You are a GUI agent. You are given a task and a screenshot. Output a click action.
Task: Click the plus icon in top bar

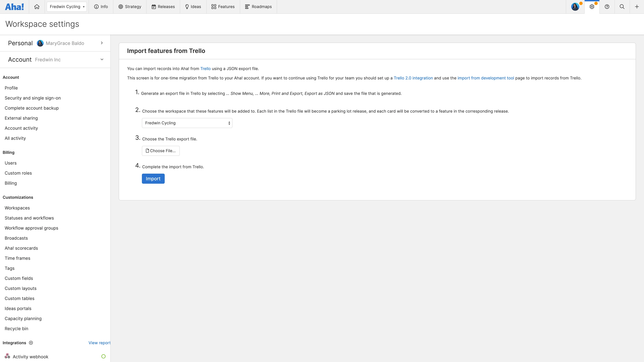pos(636,7)
